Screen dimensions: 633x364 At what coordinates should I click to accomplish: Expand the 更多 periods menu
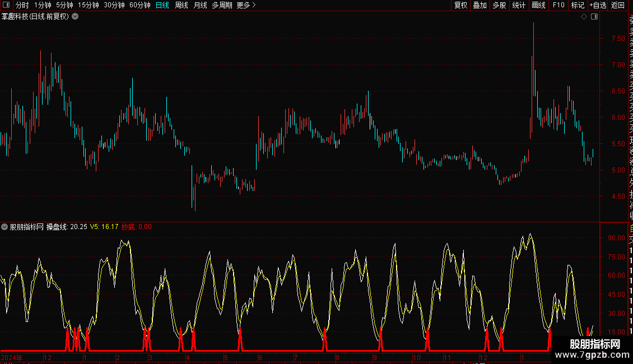pyautogui.click(x=246, y=5)
